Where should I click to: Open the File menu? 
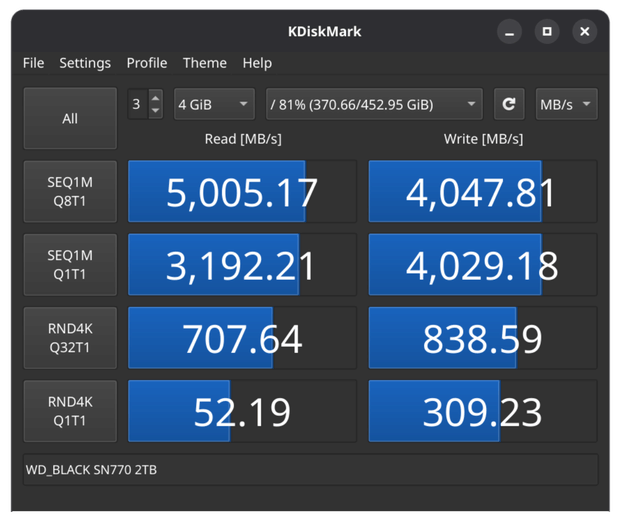tap(34, 63)
